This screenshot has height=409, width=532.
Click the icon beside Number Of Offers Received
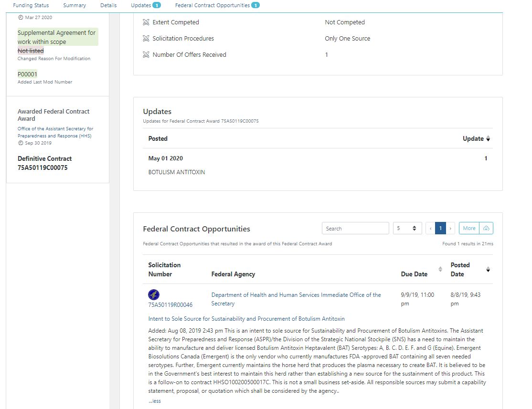click(x=146, y=55)
